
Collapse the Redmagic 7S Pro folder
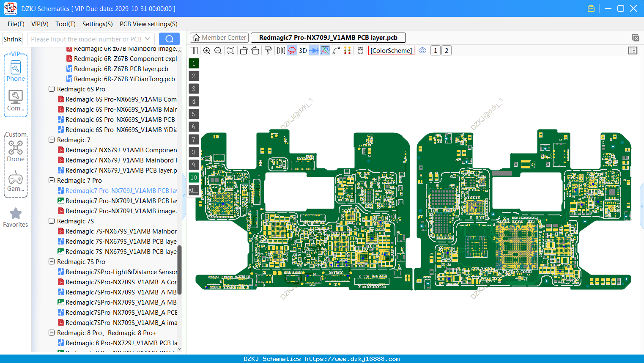pos(52,262)
